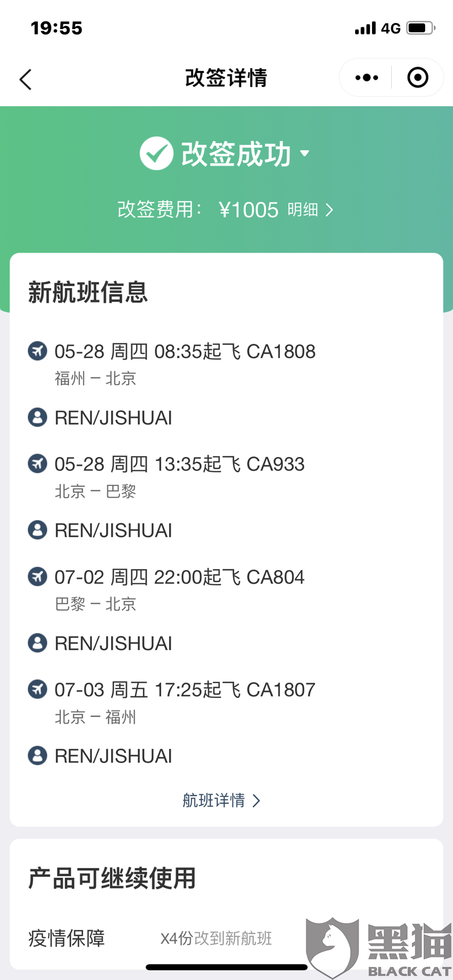
Task: Tap passenger icon under 福州 – 北京 flight
Action: pos(37,418)
